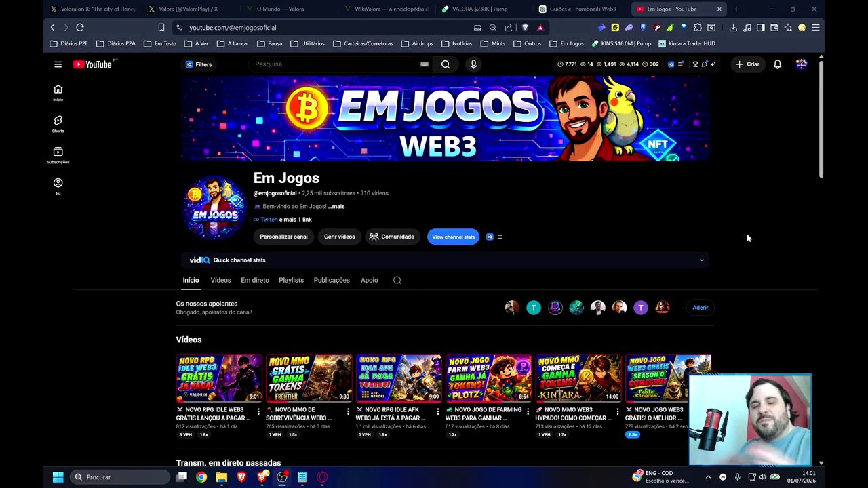Start a voice search with the microphone
Viewport: 868px width, 488px height.
473,64
